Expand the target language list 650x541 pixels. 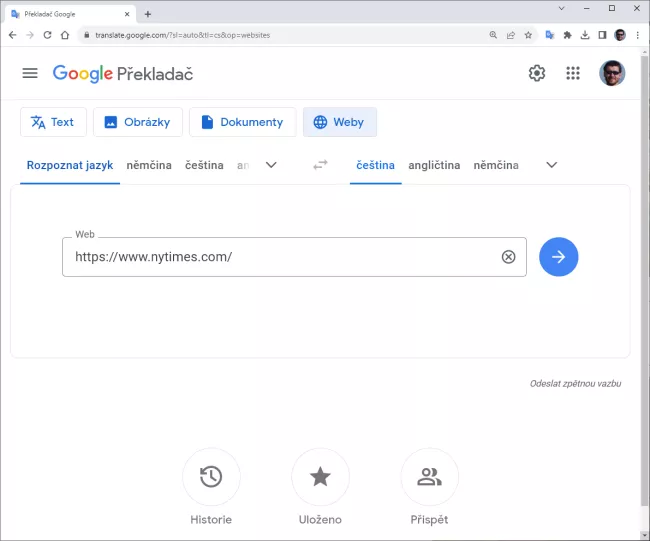(x=551, y=165)
